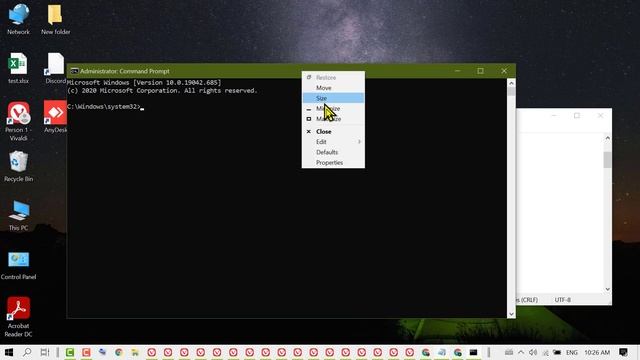Click the "Microsoft Windows [Version" line
Viewport: 640px width, 360px height.
pyautogui.click(x=144, y=82)
